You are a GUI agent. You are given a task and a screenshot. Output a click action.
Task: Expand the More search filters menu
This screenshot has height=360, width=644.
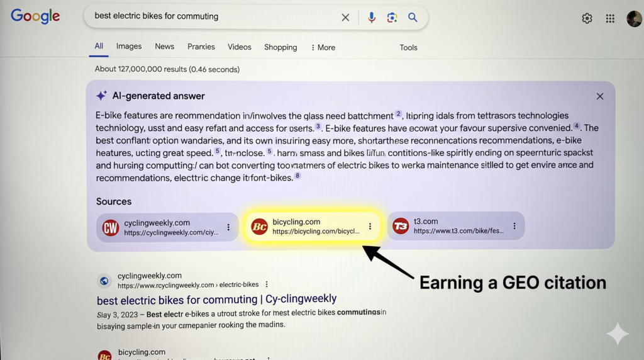[323, 47]
